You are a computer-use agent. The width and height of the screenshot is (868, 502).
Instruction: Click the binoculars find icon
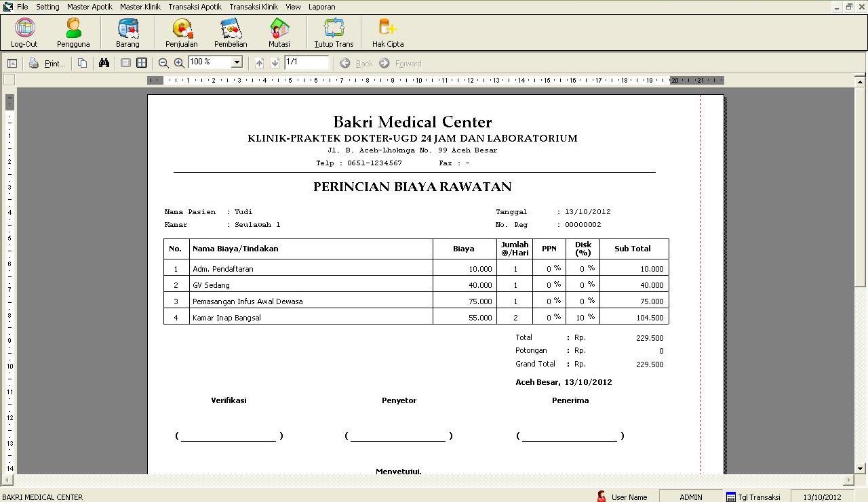coord(104,63)
